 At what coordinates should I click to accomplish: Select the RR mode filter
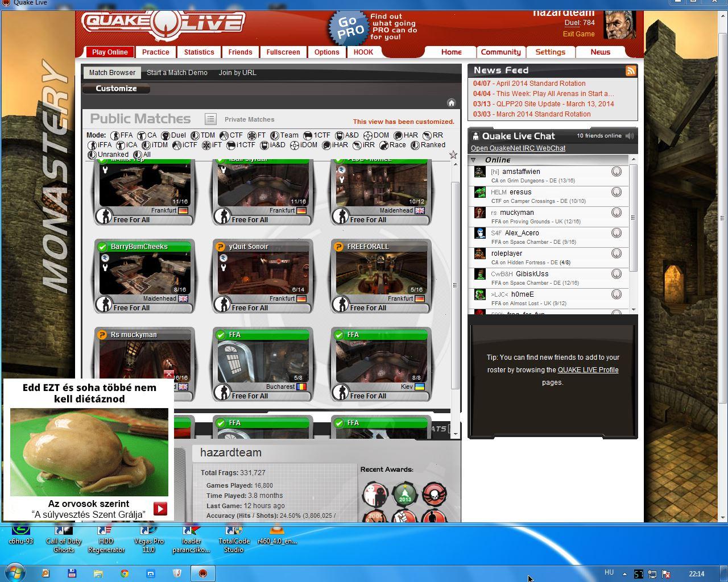tap(433, 135)
